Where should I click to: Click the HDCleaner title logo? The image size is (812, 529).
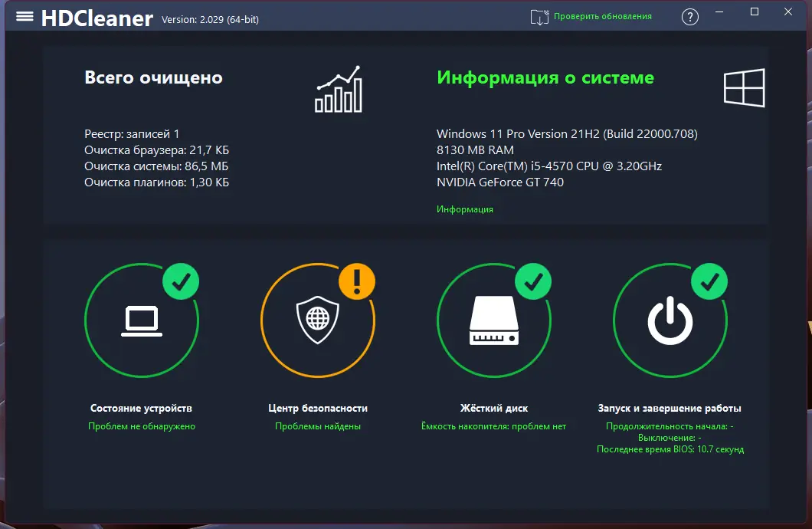pos(97,18)
